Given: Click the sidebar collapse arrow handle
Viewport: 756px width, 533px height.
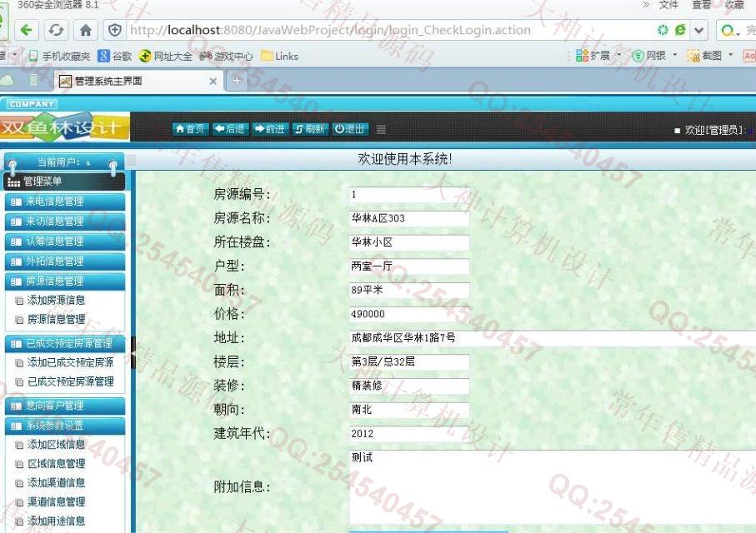Looking at the screenshot, I should pyautogui.click(x=133, y=353).
